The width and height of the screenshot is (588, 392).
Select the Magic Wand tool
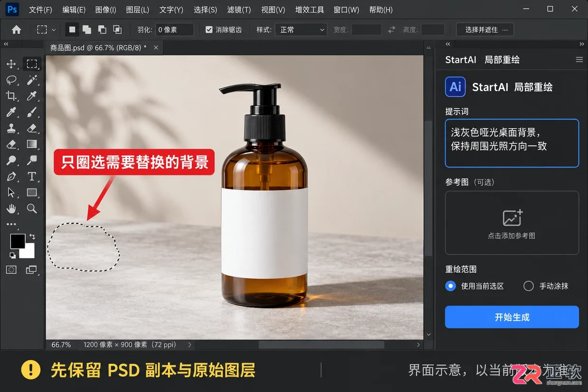click(32, 80)
